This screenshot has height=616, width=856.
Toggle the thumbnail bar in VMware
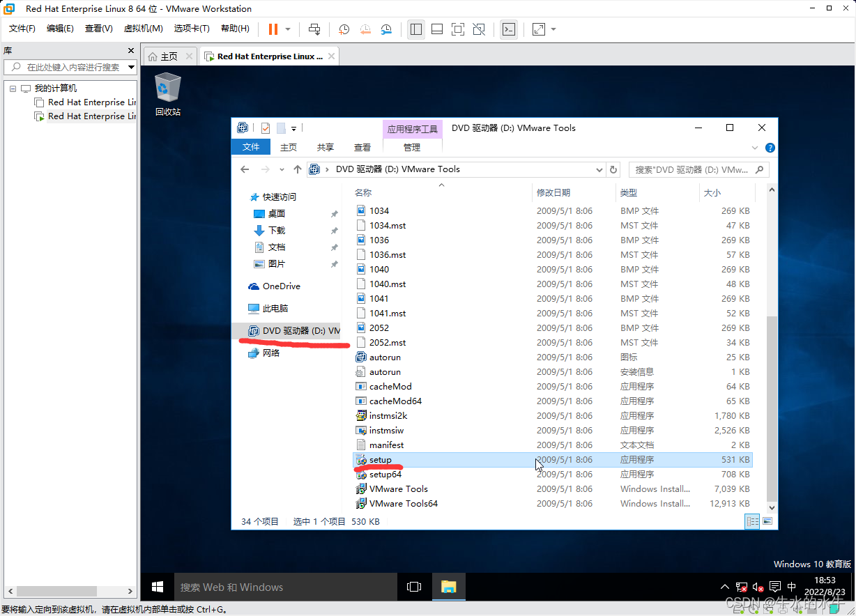(437, 29)
